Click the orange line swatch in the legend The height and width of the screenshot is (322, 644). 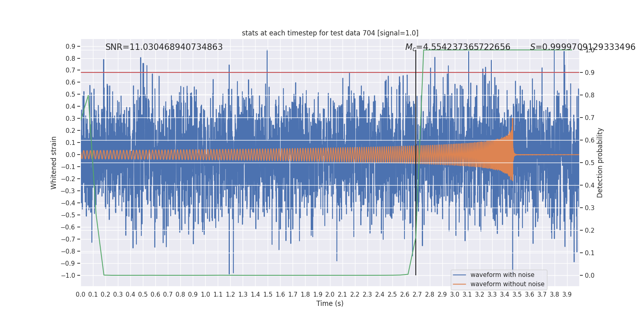click(460, 284)
